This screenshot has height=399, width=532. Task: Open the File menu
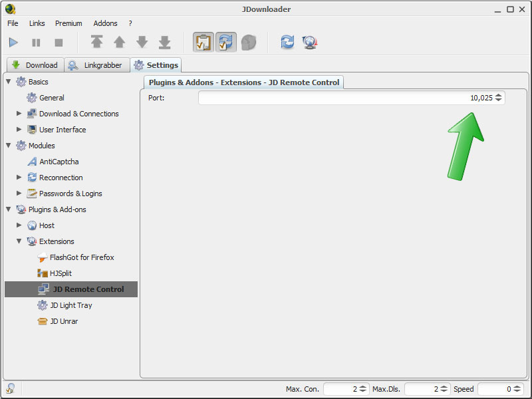13,23
